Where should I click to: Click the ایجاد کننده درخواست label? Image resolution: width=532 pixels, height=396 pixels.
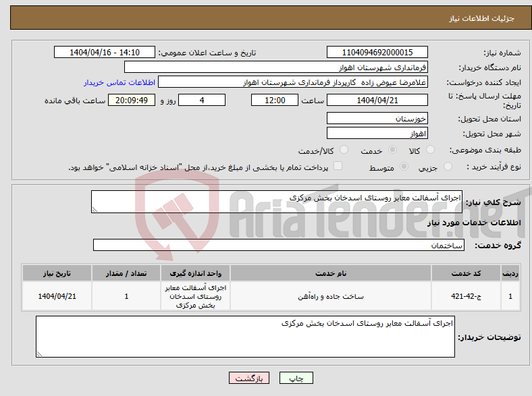pos(484,83)
